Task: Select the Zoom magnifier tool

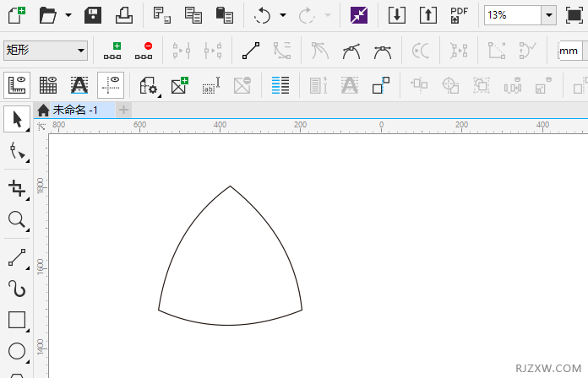Action: [17, 220]
